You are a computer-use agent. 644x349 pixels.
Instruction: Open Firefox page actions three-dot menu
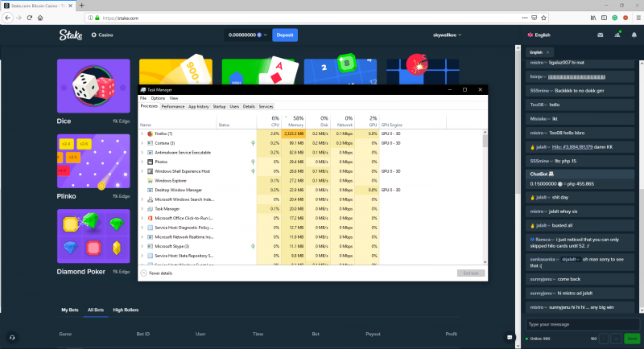click(x=525, y=18)
